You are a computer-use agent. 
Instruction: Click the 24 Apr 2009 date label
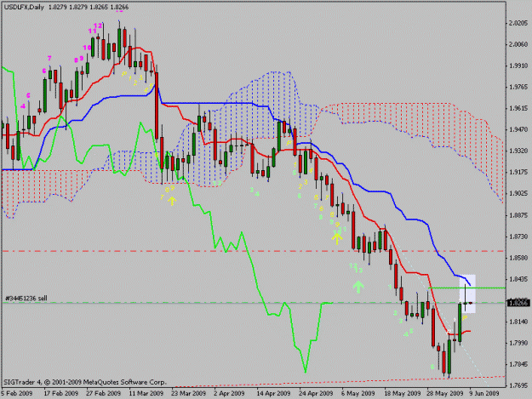point(316,393)
